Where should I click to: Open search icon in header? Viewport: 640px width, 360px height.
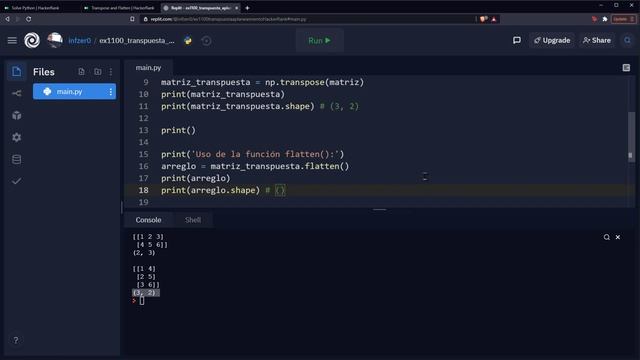click(627, 40)
